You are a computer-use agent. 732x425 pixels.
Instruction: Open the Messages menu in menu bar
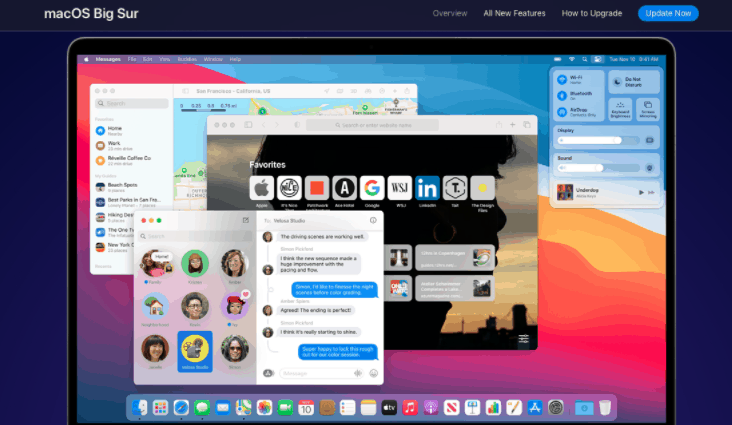tap(108, 59)
